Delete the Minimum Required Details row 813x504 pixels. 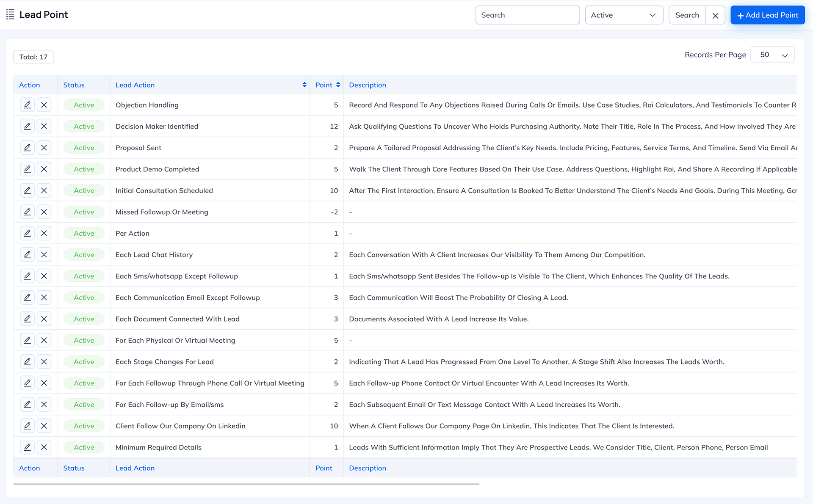click(x=44, y=447)
